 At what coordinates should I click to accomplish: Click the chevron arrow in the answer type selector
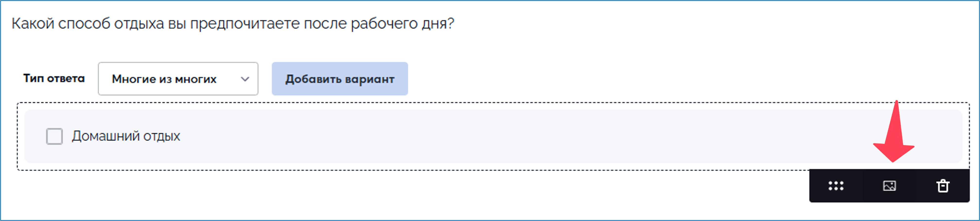point(245,79)
